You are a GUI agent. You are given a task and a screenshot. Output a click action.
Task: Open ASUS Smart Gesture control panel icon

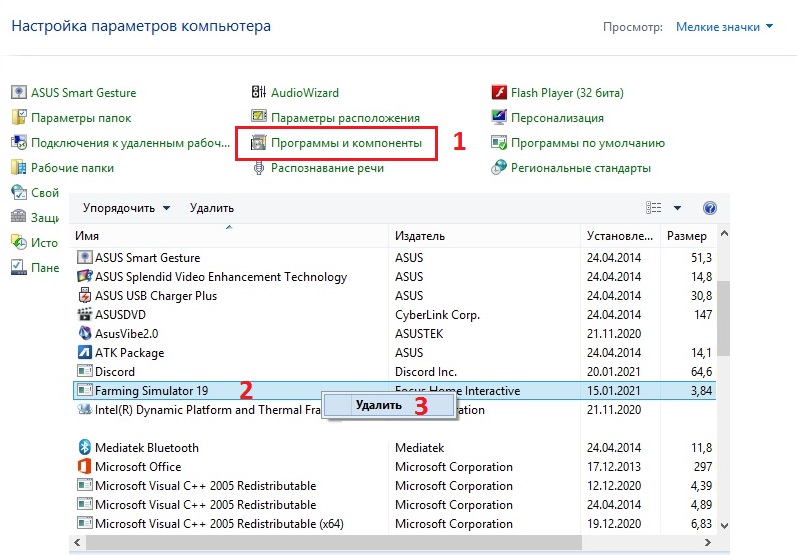[x=19, y=92]
